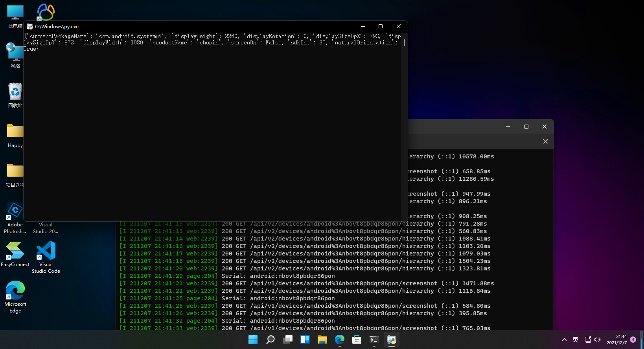Image resolution: width=644 pixels, height=349 pixels.
Task: Maximize the py.exe console window
Action: coord(381,26)
